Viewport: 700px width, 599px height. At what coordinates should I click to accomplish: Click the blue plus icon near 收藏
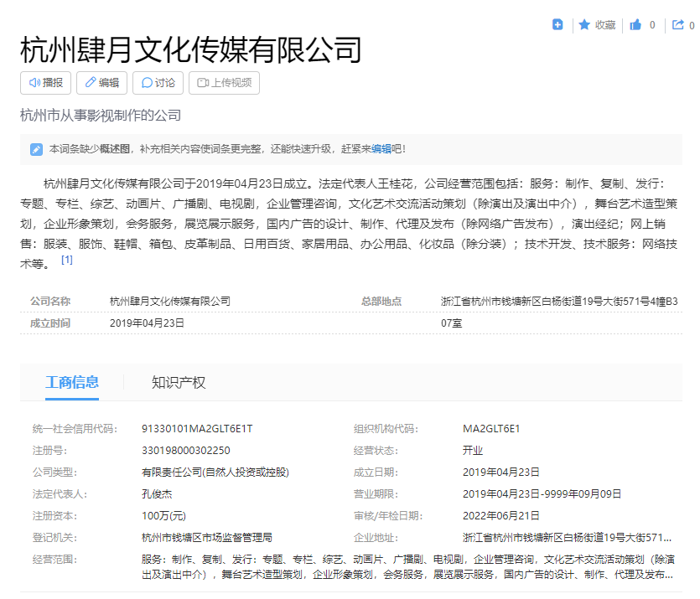pyautogui.click(x=557, y=25)
